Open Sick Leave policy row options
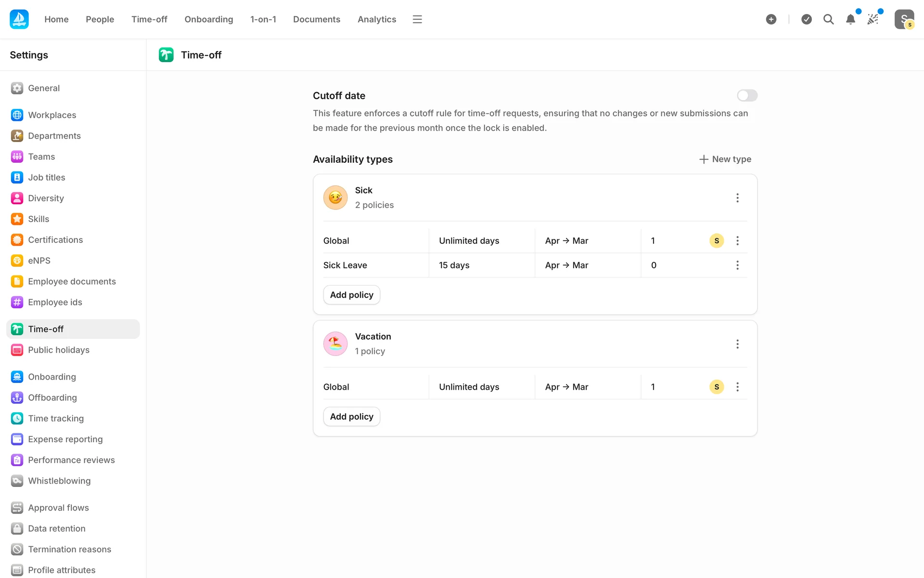The width and height of the screenshot is (924, 578). pos(737,265)
